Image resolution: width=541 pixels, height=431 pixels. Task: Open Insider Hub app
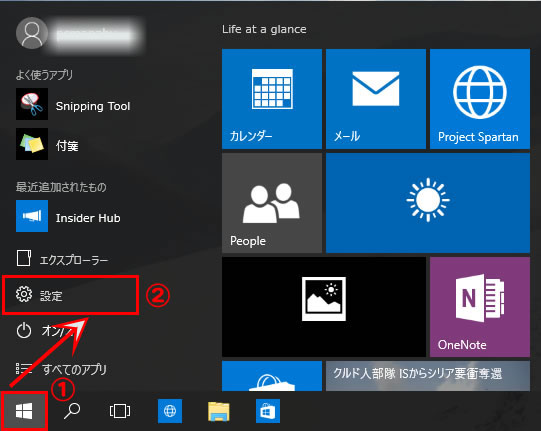(68, 216)
